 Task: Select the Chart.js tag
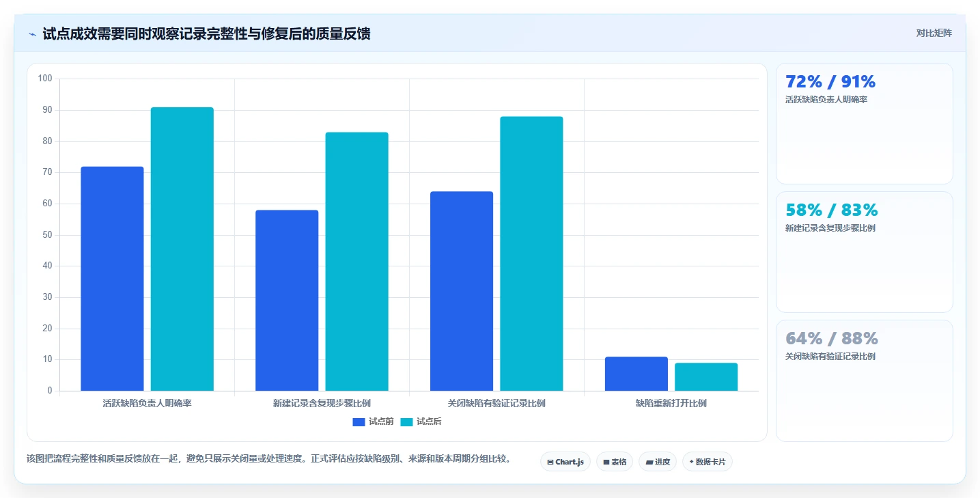(x=565, y=462)
